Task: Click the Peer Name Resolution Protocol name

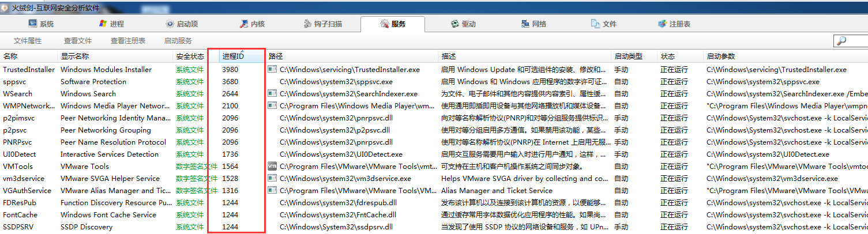Action: tap(114, 142)
